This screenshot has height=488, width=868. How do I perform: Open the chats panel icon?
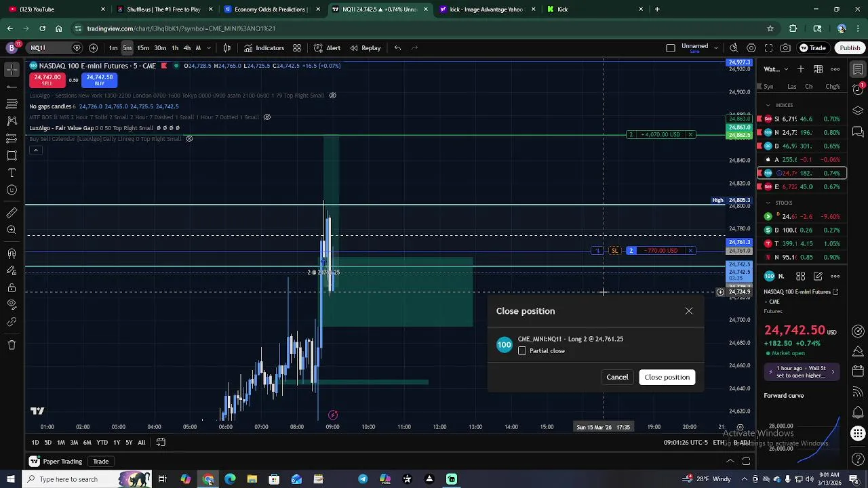[858, 131]
